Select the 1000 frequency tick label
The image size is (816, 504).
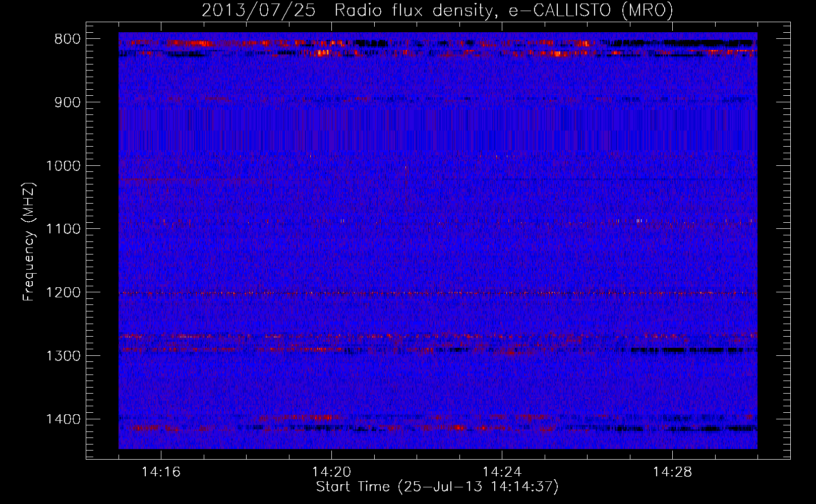pyautogui.click(x=63, y=166)
